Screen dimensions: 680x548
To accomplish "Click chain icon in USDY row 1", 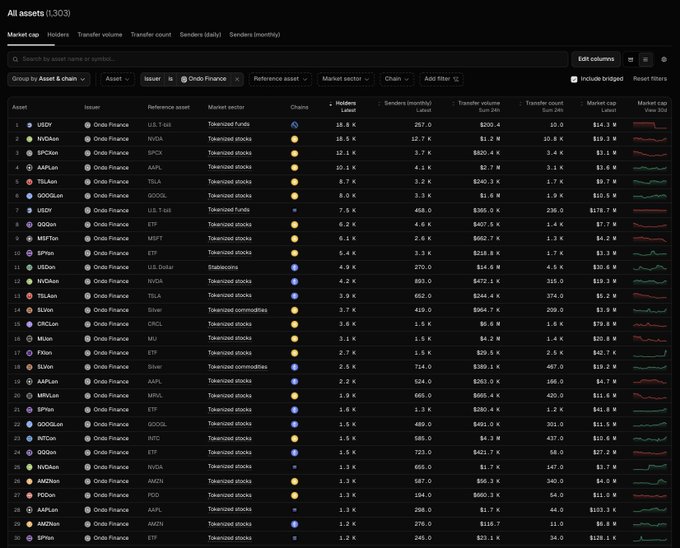I will pos(294,125).
